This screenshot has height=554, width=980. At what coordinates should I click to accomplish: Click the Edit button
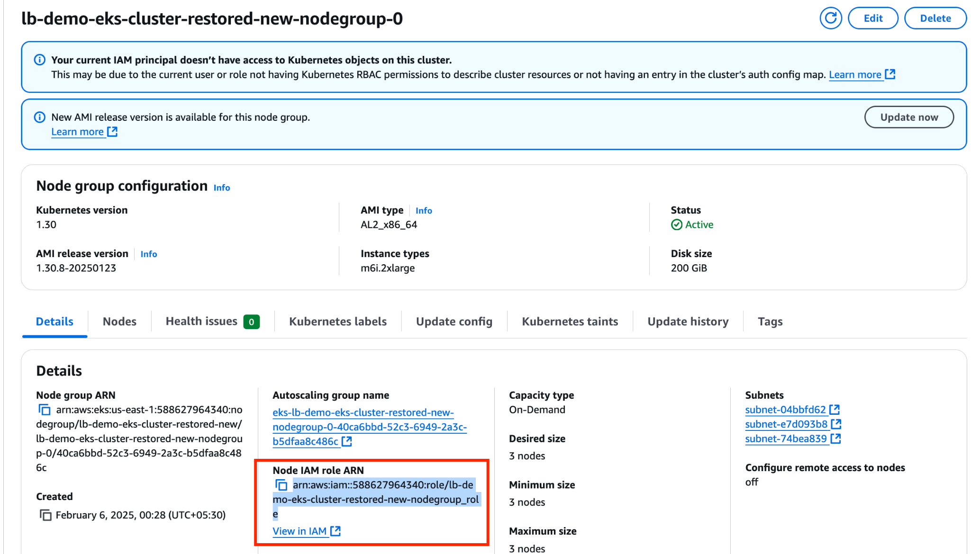tap(873, 18)
